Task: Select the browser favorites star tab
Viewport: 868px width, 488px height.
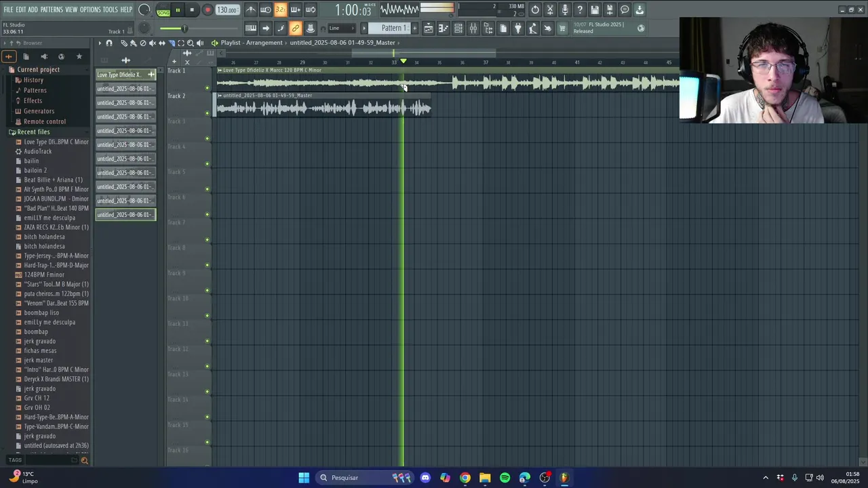Action: coord(79,56)
